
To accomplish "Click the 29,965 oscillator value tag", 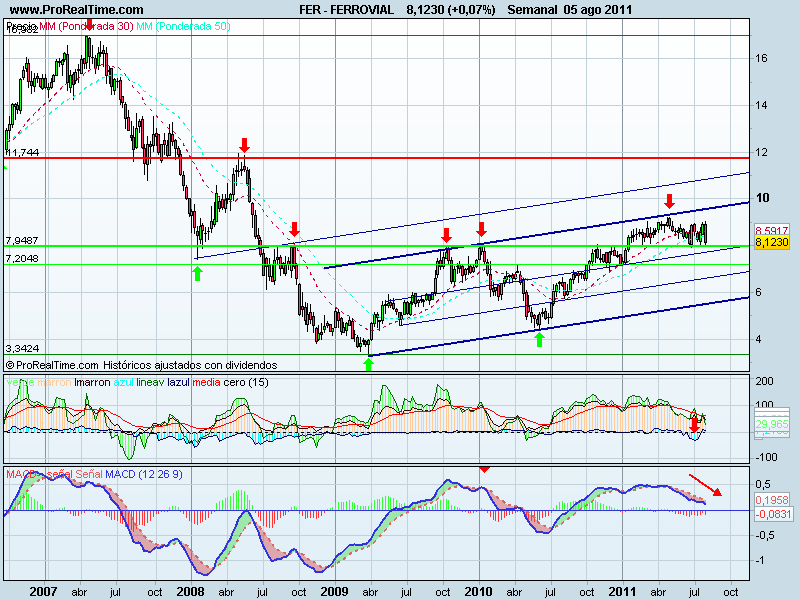I will point(771,424).
